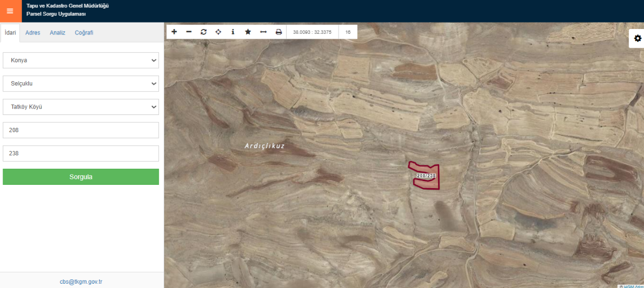Open the Coğrafi tab
This screenshot has height=288, width=644.
(x=84, y=33)
